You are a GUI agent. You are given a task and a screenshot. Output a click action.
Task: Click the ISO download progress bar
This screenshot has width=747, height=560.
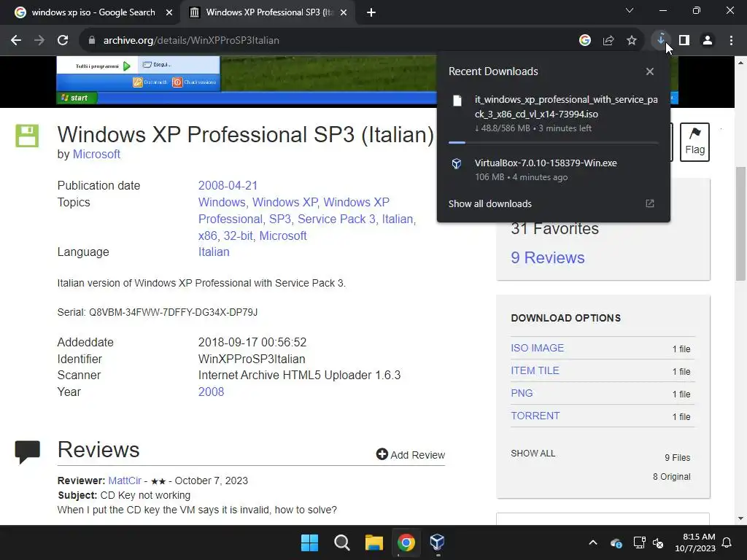tap(554, 142)
